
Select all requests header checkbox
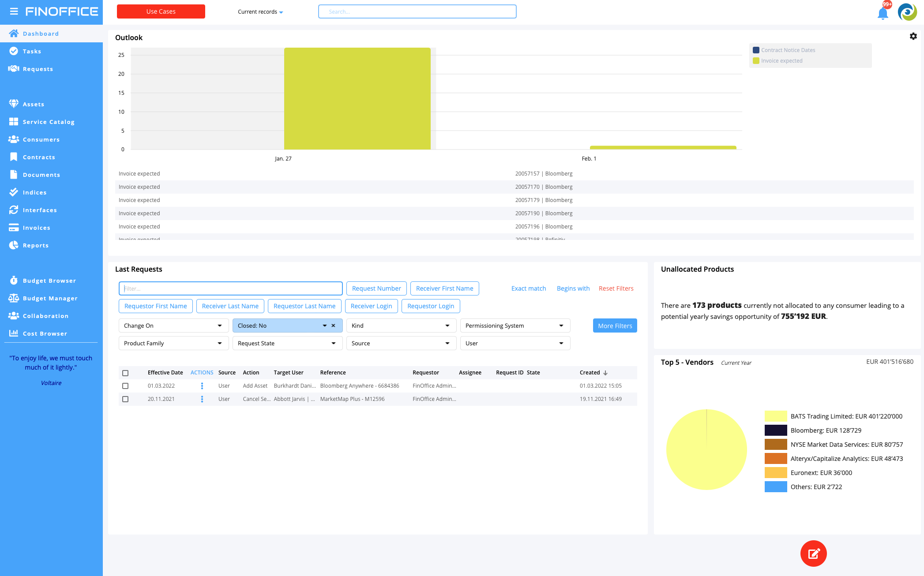click(125, 373)
